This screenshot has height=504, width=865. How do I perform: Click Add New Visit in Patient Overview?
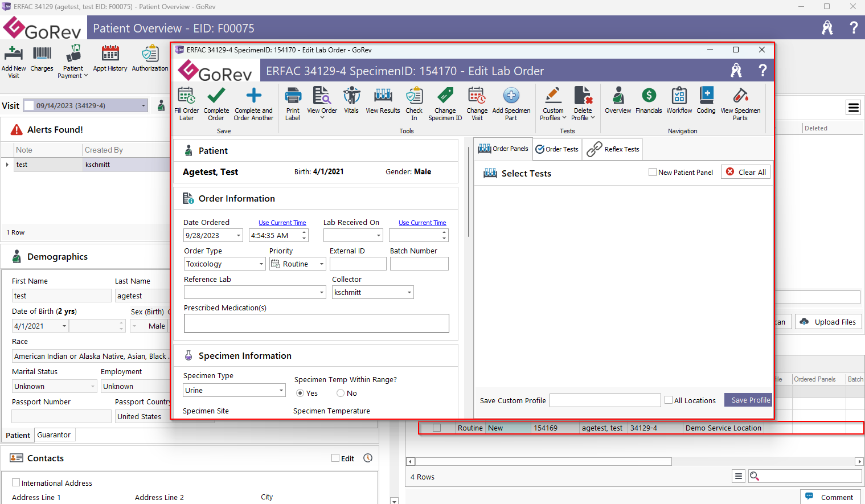14,62
